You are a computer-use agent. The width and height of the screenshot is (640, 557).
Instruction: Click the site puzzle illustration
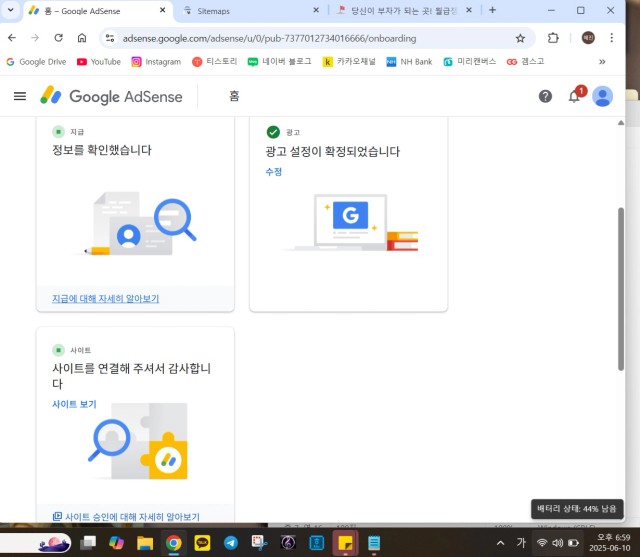coord(139,442)
